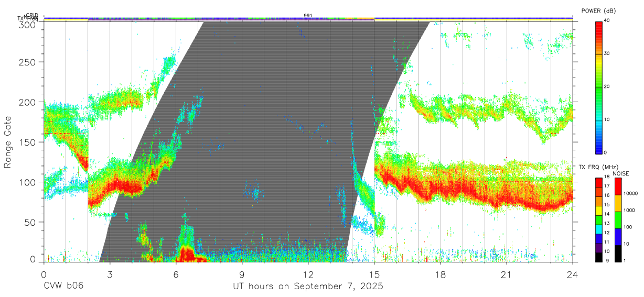Click the "1000" noise scale label
644x297 pixels.
pos(630,210)
